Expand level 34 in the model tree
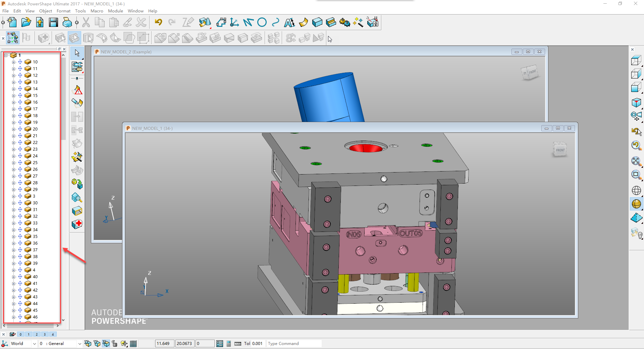The image size is (644, 349). [13, 230]
